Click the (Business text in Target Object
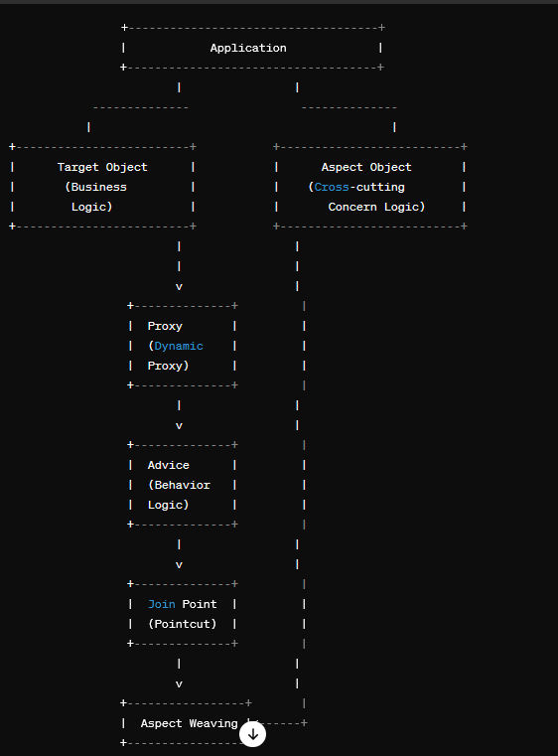Viewport: 558px width, 756px height. (96, 187)
